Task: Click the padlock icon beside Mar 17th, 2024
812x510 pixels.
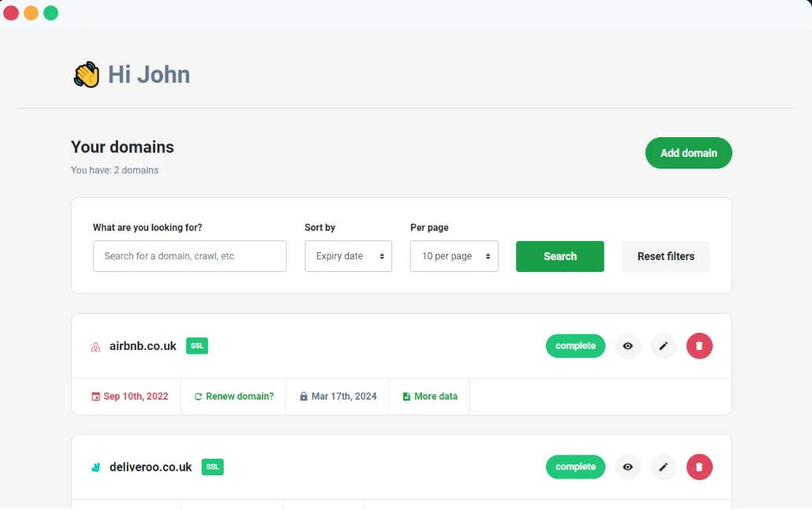Action: (303, 396)
